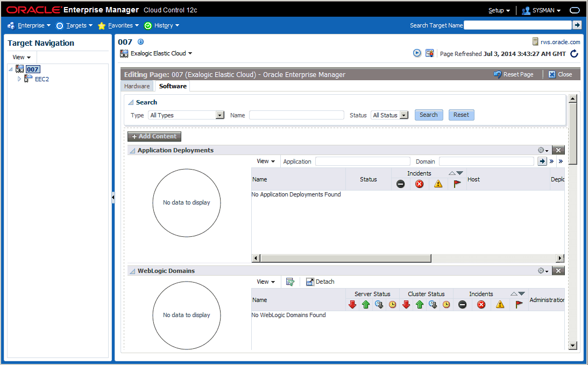
Task: Click the Add Content button
Action: (154, 136)
